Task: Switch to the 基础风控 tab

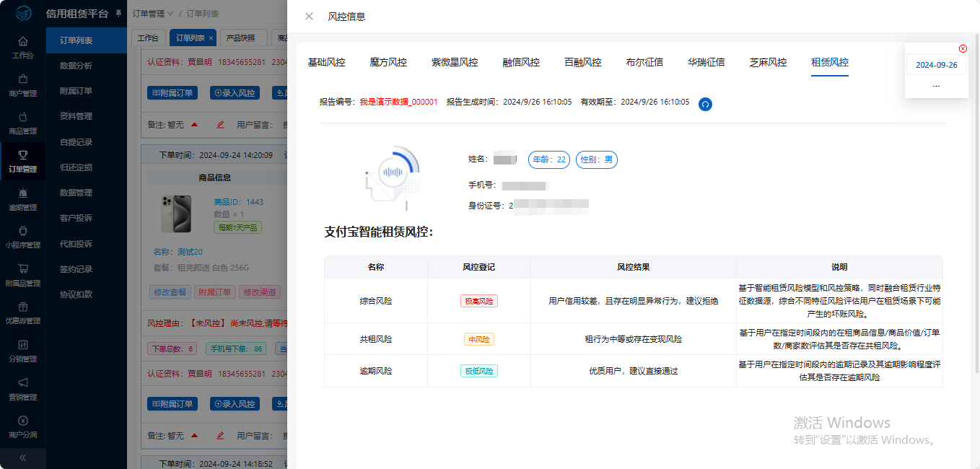Action: (326, 63)
